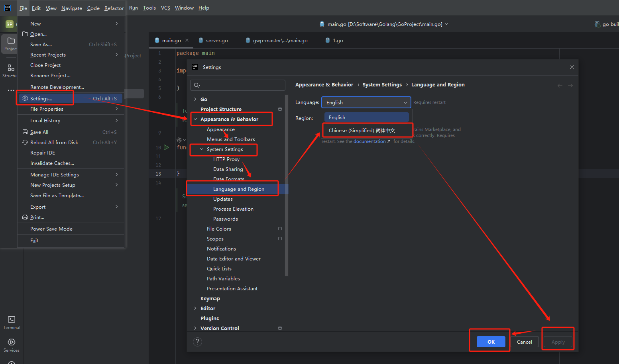This screenshot has width=619, height=364.
Task: Open the documentation link
Action: (x=369, y=141)
